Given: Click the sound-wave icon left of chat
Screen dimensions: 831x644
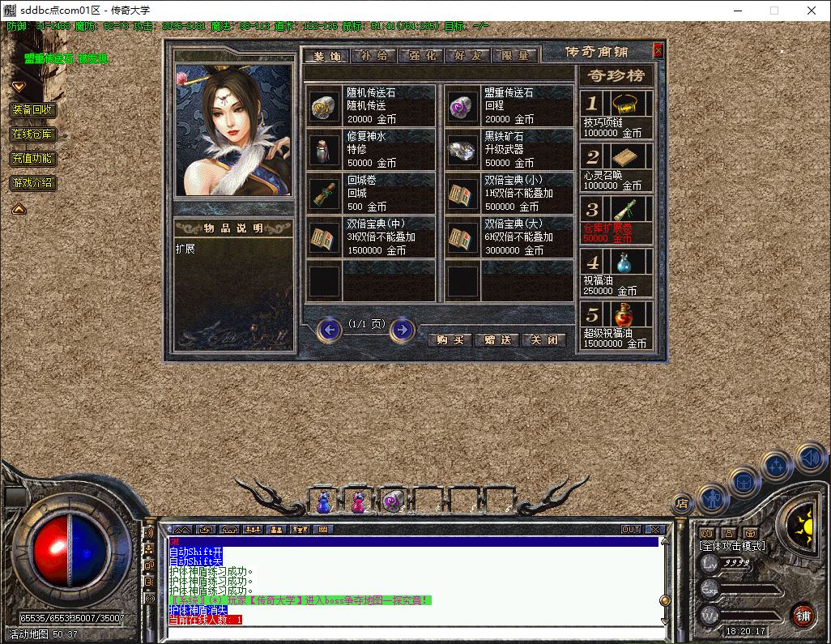Looking at the screenshot, I should coord(150,533).
